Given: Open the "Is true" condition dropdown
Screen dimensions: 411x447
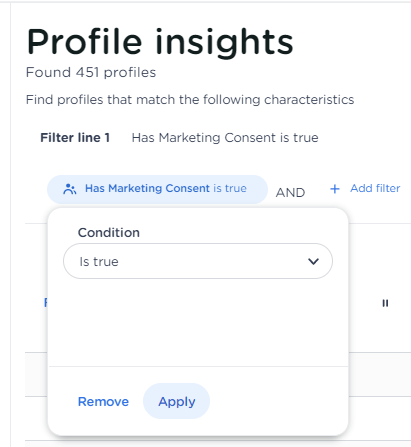Looking at the screenshot, I should click(198, 261).
